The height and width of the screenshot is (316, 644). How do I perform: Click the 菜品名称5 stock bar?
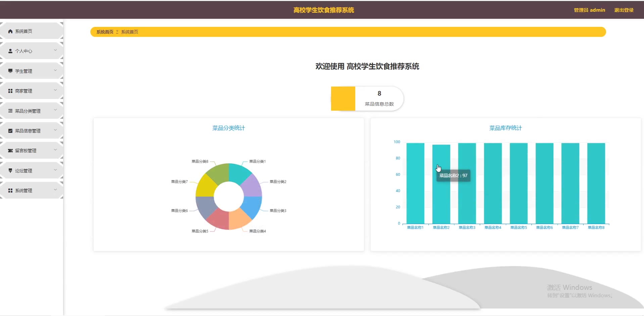[x=519, y=183]
